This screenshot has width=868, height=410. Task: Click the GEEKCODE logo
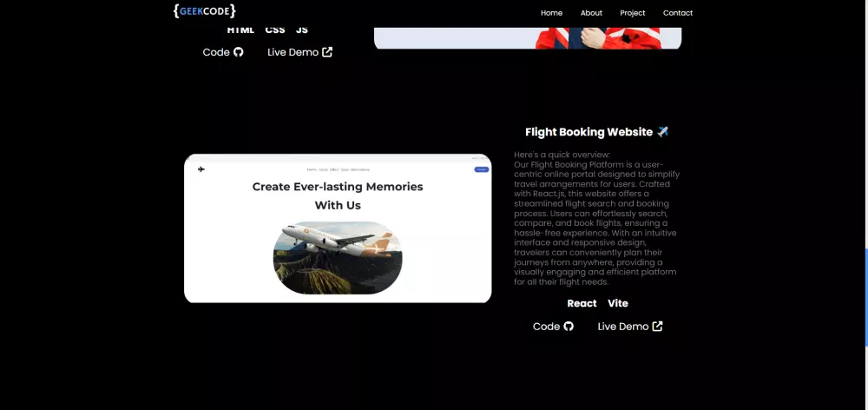[204, 11]
